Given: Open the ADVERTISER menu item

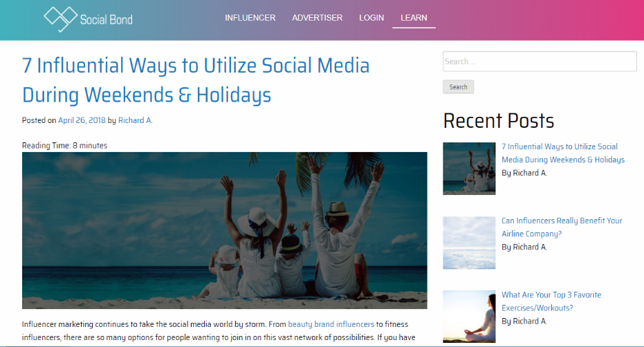Looking at the screenshot, I should [x=317, y=18].
